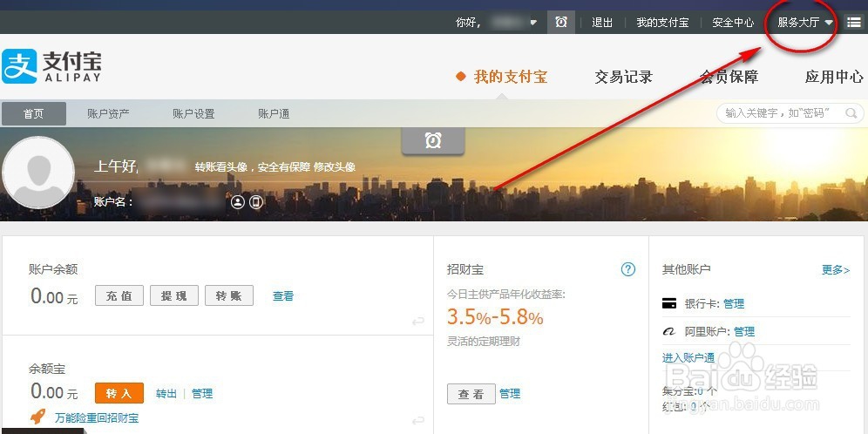Click the 转账 button
The width and height of the screenshot is (868, 434).
coord(229,295)
